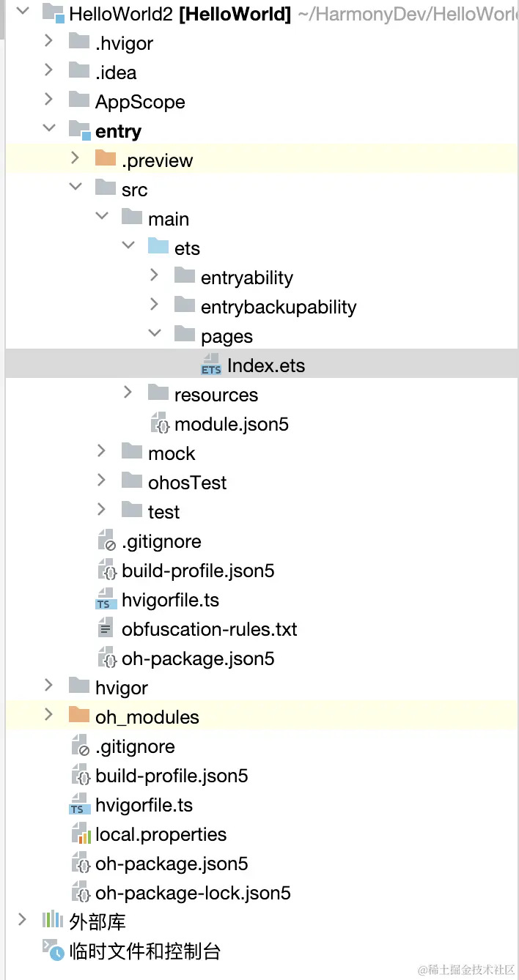Click the orange .preview folder icon
The height and width of the screenshot is (980, 519).
[106, 160]
